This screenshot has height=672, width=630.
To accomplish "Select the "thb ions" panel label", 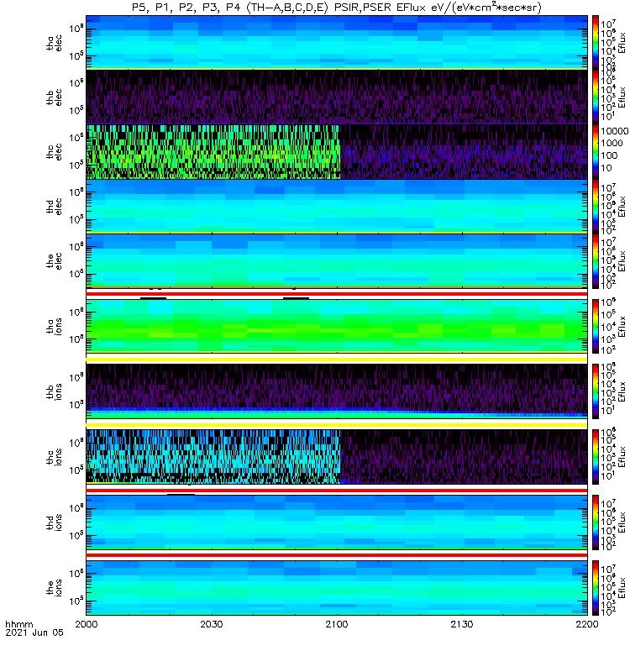I will coord(54,391).
